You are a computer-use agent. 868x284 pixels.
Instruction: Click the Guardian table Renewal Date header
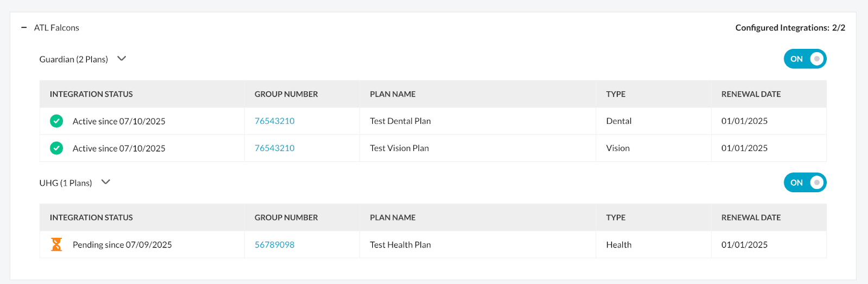[x=751, y=94]
